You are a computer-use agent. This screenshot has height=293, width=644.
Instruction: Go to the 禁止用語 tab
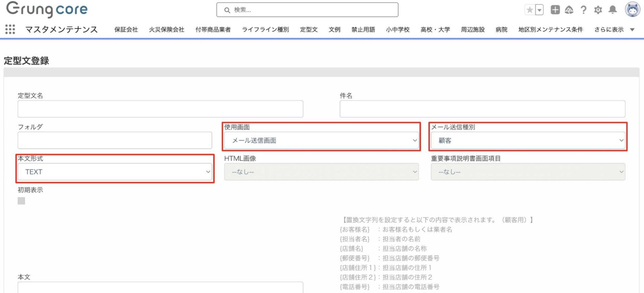coord(363,30)
